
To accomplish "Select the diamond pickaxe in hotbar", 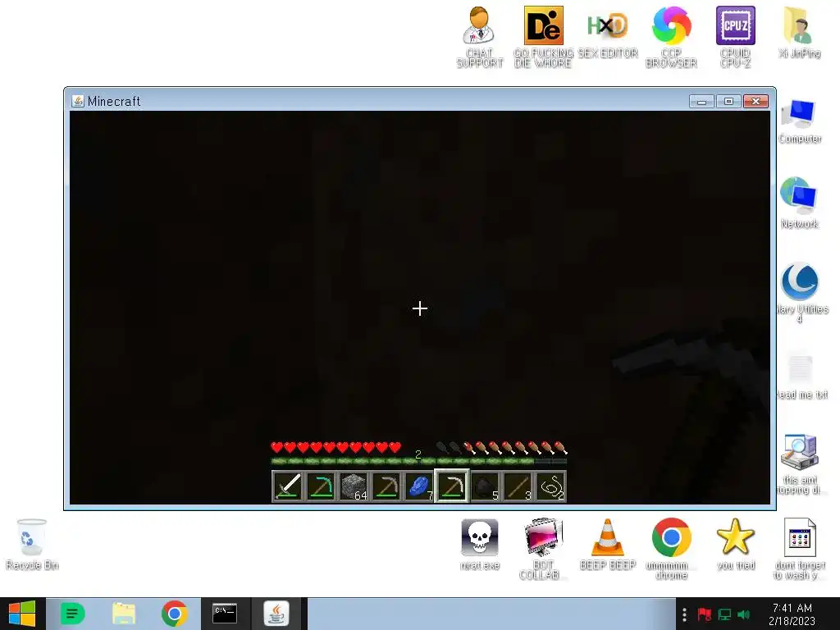I will (321, 486).
